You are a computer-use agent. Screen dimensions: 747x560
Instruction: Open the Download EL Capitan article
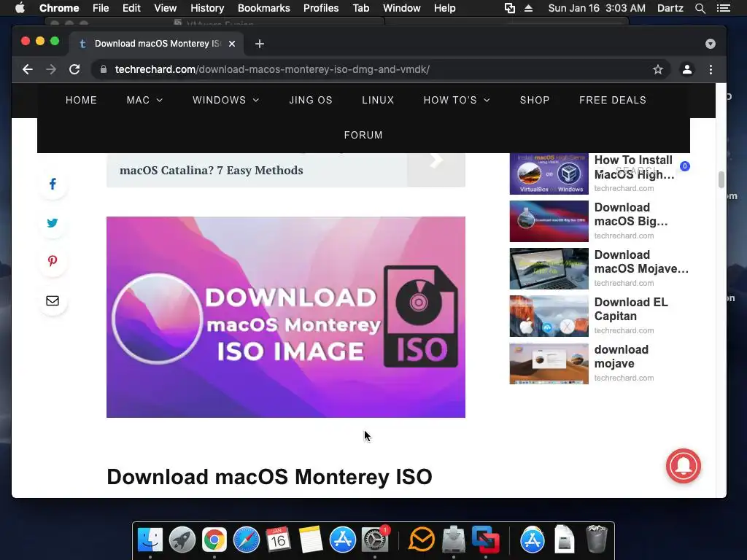pyautogui.click(x=631, y=309)
